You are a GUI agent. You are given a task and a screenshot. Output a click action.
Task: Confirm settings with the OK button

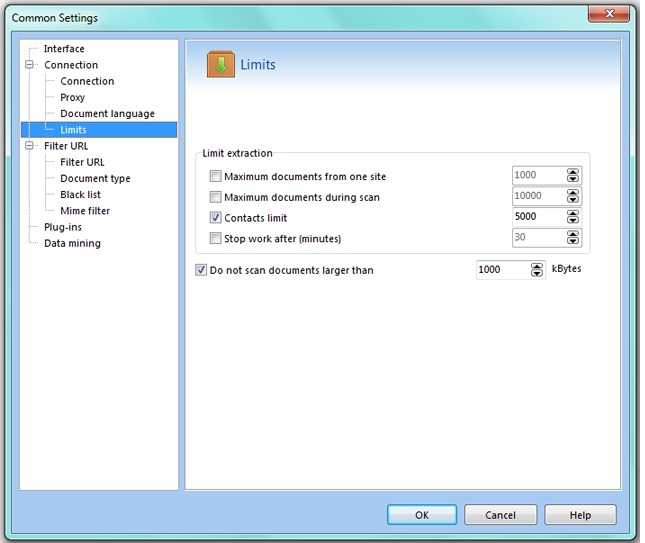click(422, 515)
